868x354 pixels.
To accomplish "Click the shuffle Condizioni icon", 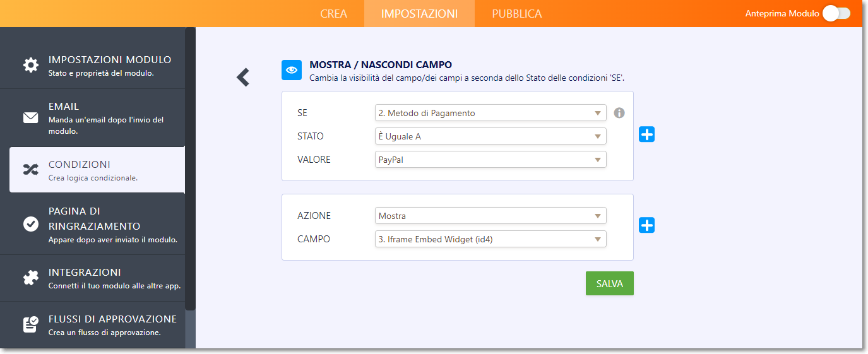I will (30, 169).
